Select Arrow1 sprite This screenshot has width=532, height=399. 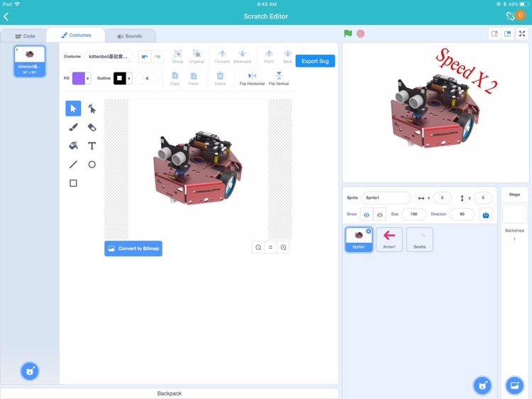pos(389,239)
